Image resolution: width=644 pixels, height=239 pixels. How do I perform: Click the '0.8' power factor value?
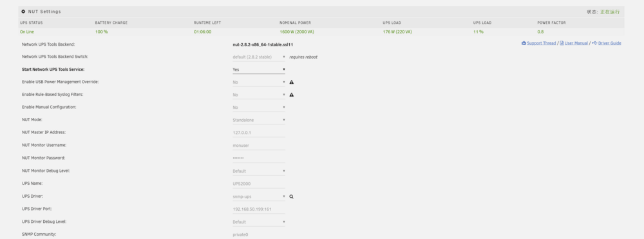pyautogui.click(x=540, y=32)
